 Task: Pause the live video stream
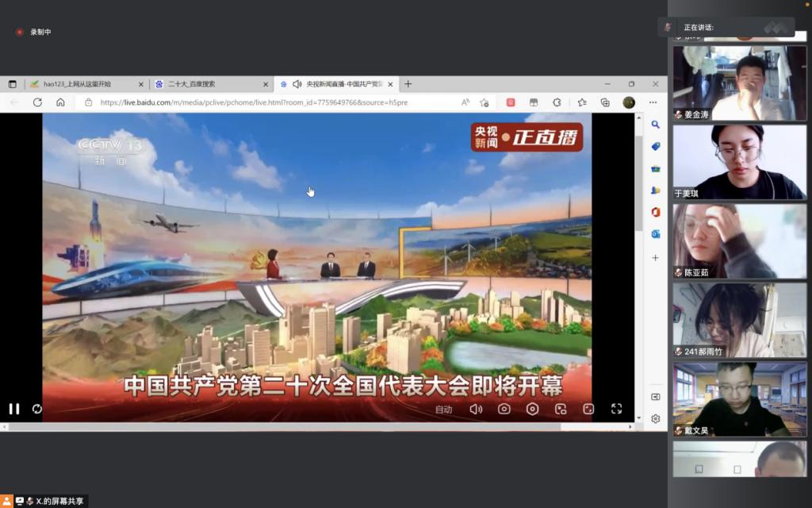click(x=14, y=409)
